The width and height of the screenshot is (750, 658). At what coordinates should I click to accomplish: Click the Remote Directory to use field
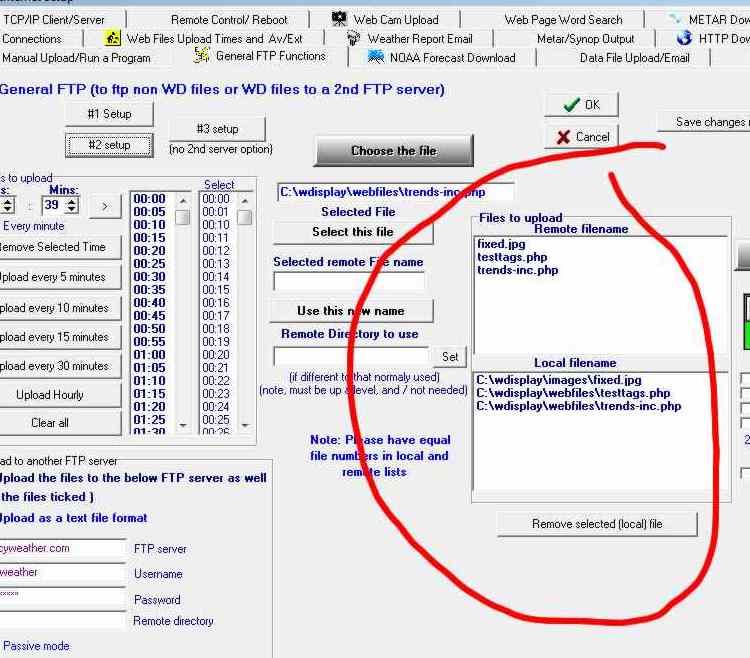tap(352, 356)
